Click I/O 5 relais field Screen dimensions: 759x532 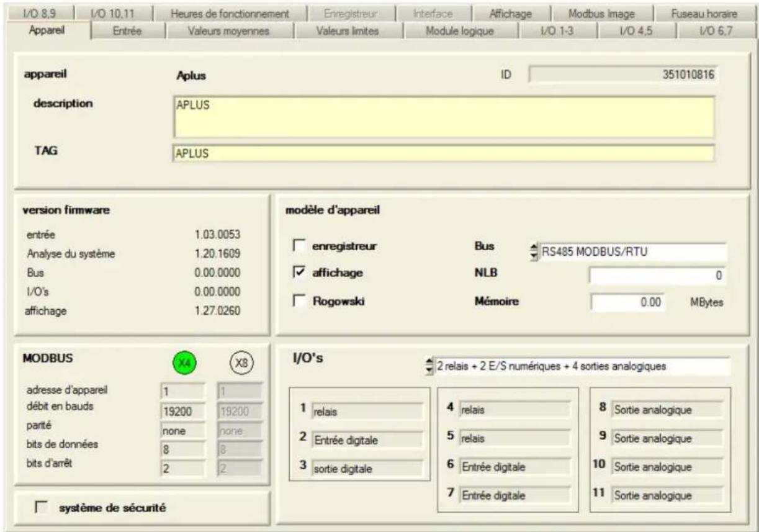(x=514, y=438)
